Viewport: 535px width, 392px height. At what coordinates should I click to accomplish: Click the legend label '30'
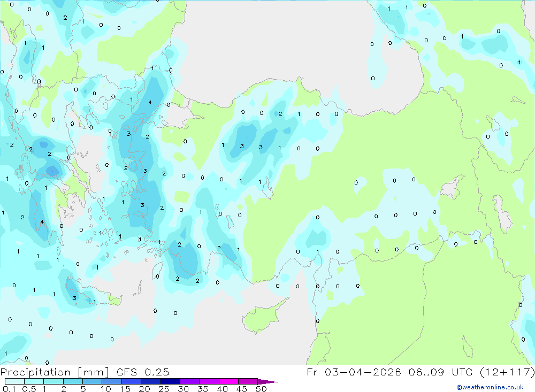pos(183,389)
